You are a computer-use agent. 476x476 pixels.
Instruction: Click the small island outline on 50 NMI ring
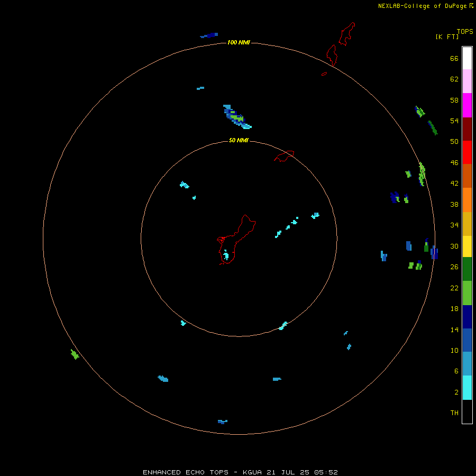point(284,156)
